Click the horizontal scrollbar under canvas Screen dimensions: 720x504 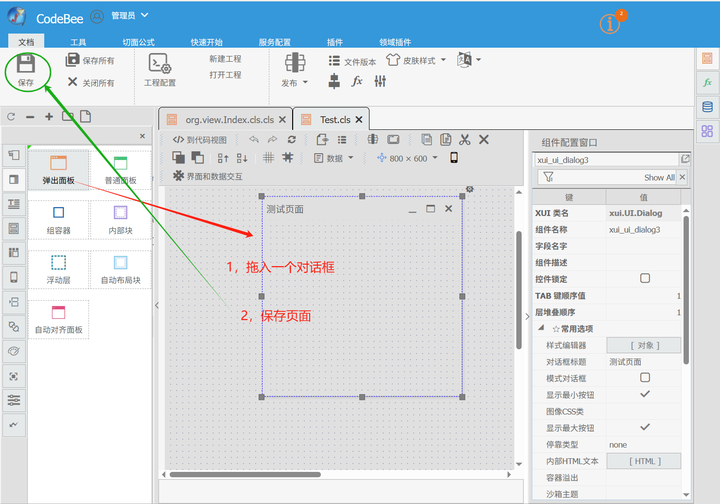[x=245, y=474]
